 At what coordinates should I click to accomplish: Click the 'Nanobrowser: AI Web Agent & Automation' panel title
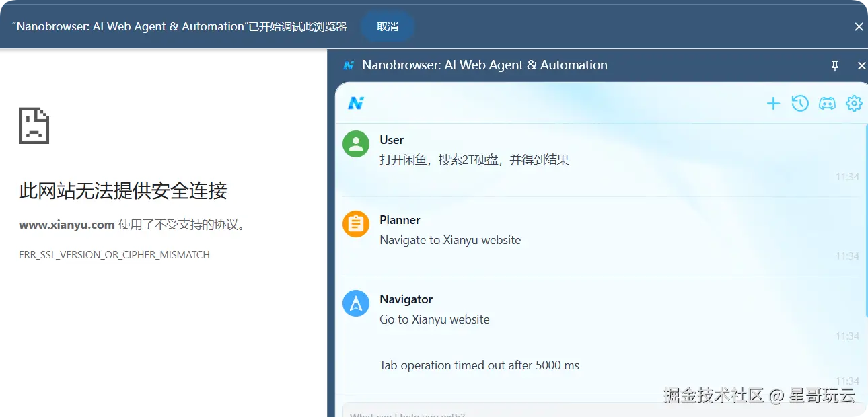(x=484, y=65)
